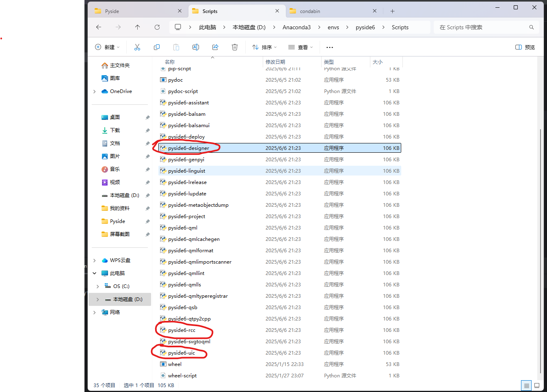Click envs breadcrumb

tap(333, 27)
